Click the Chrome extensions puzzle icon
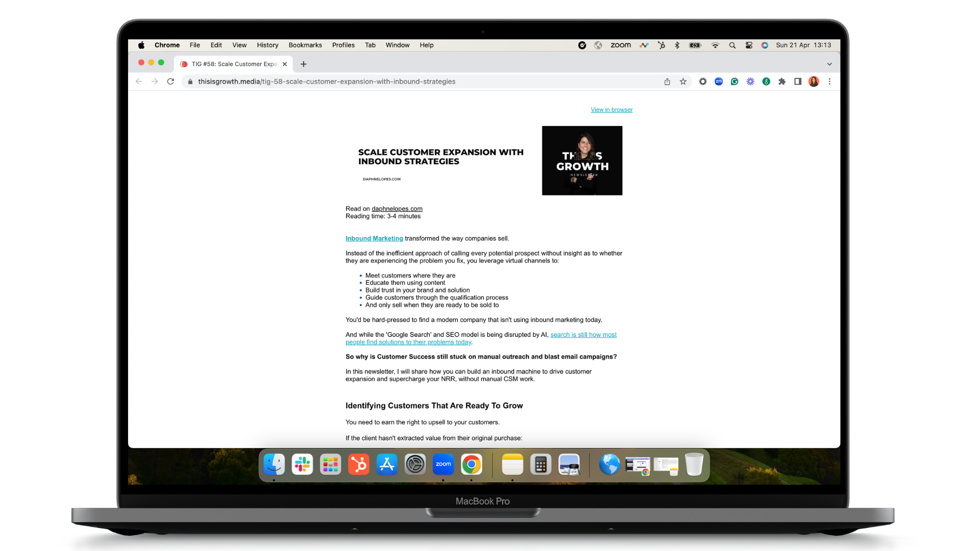 782,81
